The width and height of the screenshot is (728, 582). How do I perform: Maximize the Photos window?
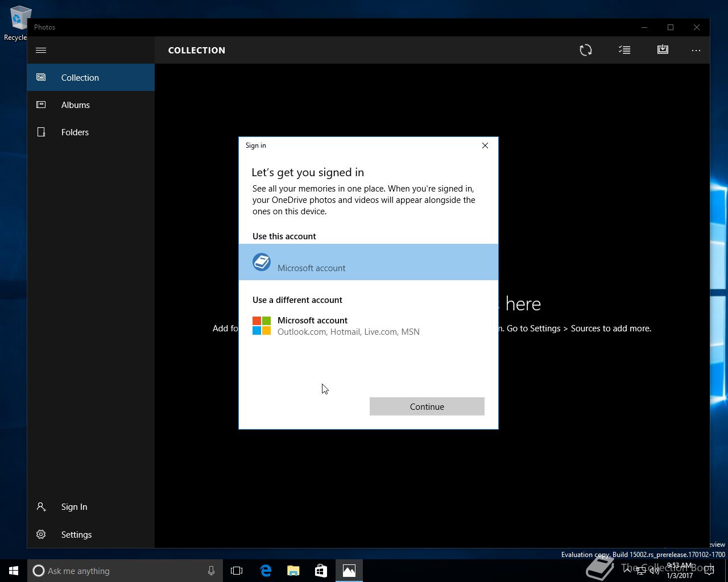click(x=671, y=27)
